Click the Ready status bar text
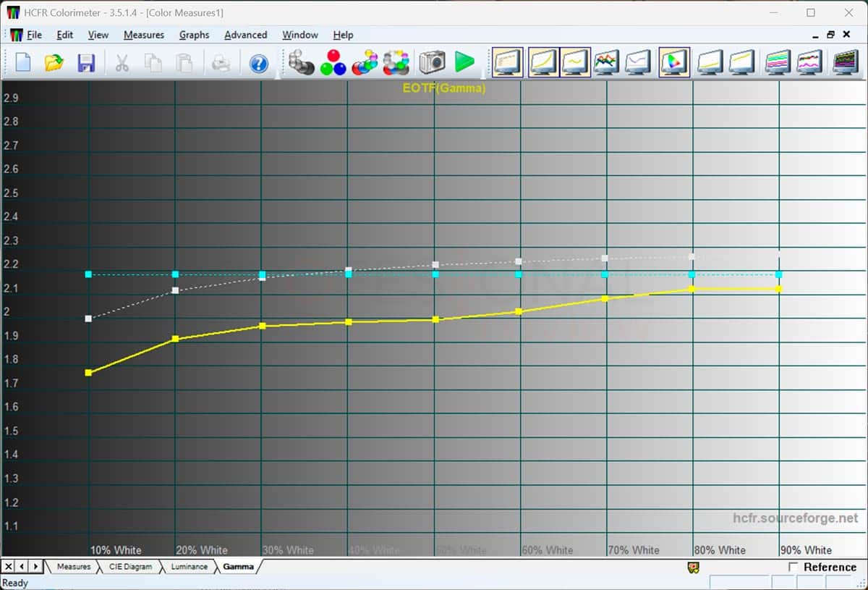This screenshot has width=868, height=590. (x=15, y=583)
